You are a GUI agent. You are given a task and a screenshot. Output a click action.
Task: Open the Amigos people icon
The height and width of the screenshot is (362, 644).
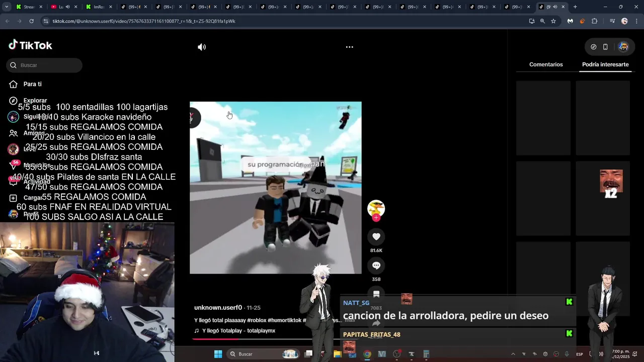click(14, 133)
